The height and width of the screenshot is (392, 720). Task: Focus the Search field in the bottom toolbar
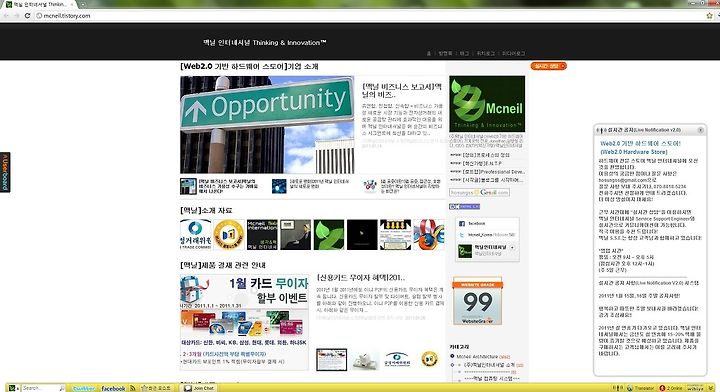point(43,388)
